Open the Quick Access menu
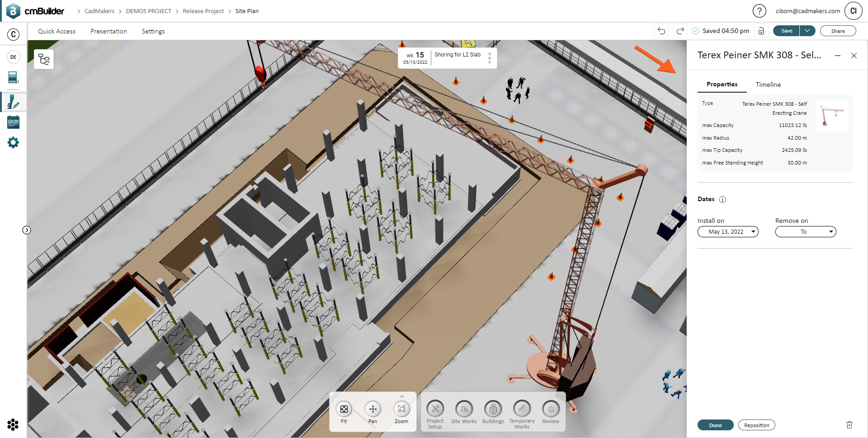The width and height of the screenshot is (868, 438). pyautogui.click(x=57, y=31)
